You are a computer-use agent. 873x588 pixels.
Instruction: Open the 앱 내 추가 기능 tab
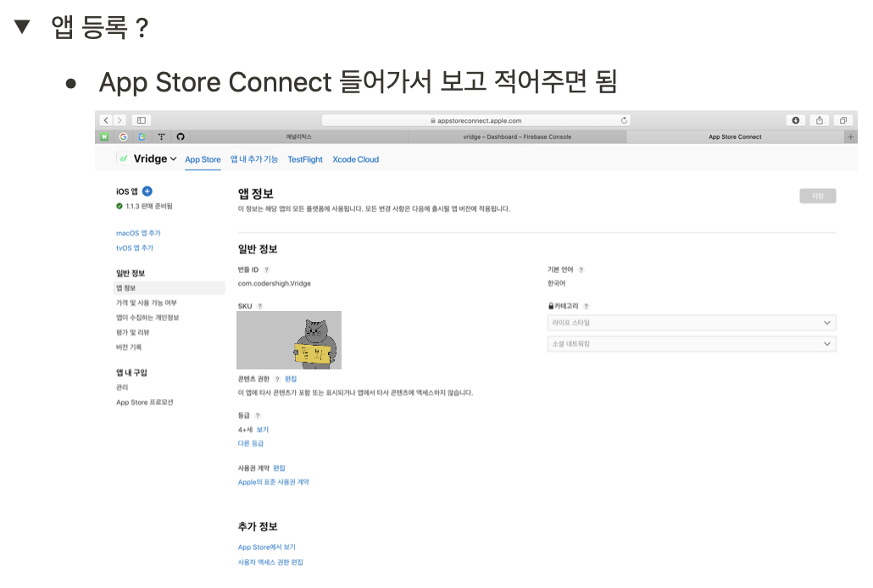(x=254, y=159)
